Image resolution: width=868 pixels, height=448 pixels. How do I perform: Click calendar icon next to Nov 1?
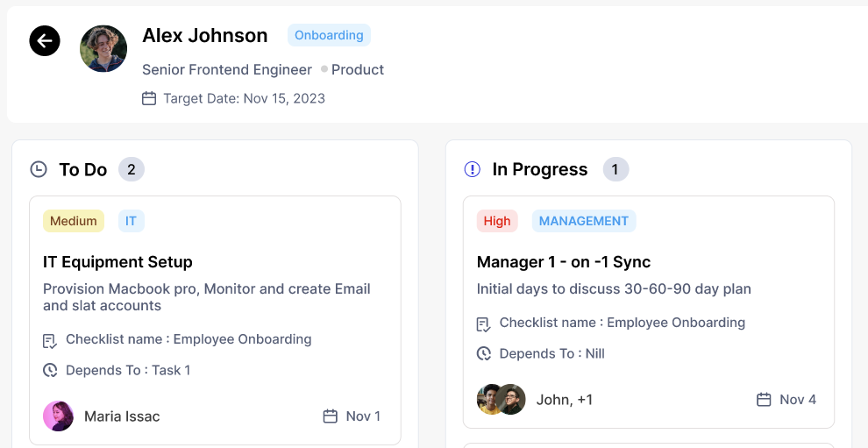pos(330,416)
